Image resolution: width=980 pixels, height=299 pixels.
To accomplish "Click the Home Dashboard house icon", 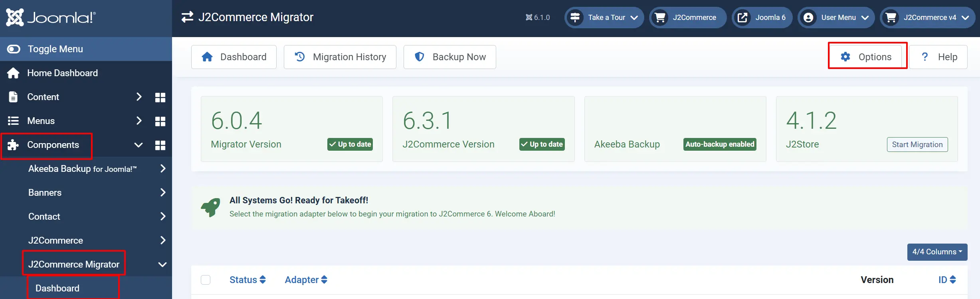I will 13,73.
